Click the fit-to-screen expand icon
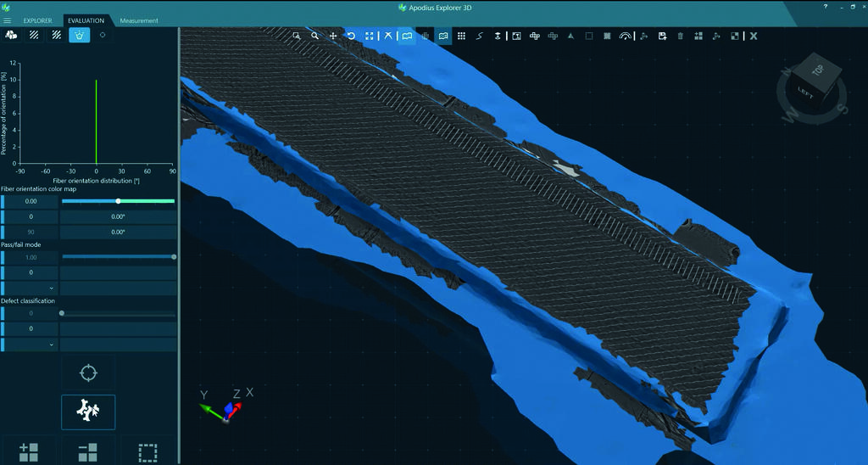The width and height of the screenshot is (868, 465). (370, 36)
